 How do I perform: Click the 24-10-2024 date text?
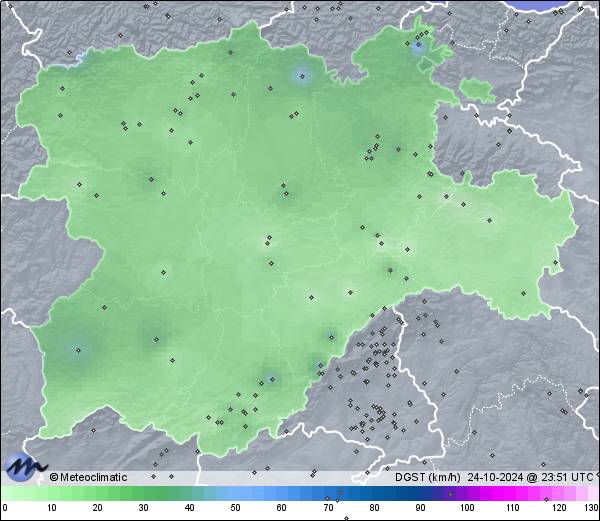tap(496, 477)
